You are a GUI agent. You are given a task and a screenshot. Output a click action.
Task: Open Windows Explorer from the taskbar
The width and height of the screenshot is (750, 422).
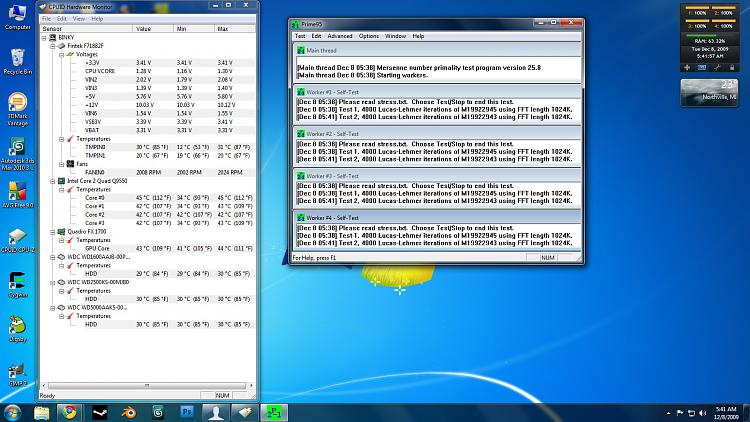coord(42,412)
